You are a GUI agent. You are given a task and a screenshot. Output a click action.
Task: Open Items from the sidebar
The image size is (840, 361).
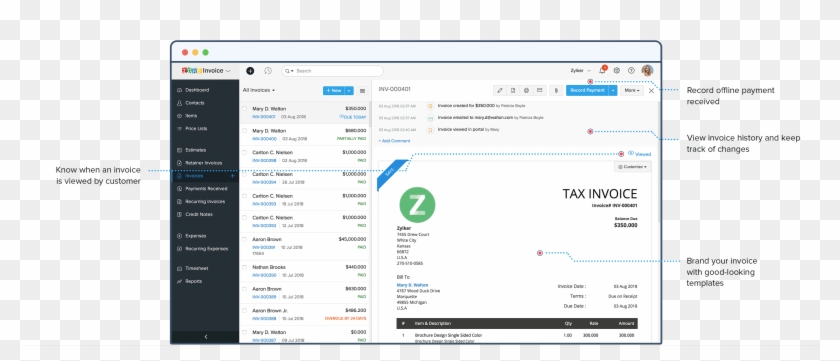coord(191,116)
